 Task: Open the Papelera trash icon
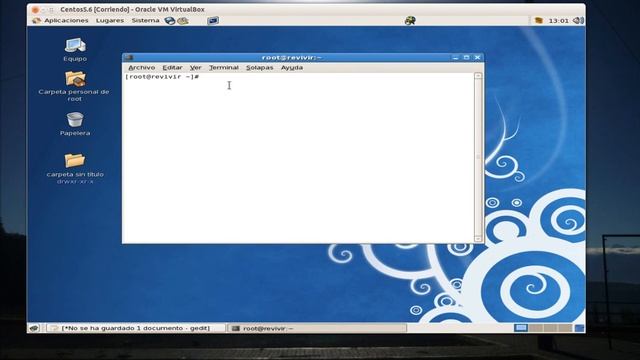coord(75,120)
